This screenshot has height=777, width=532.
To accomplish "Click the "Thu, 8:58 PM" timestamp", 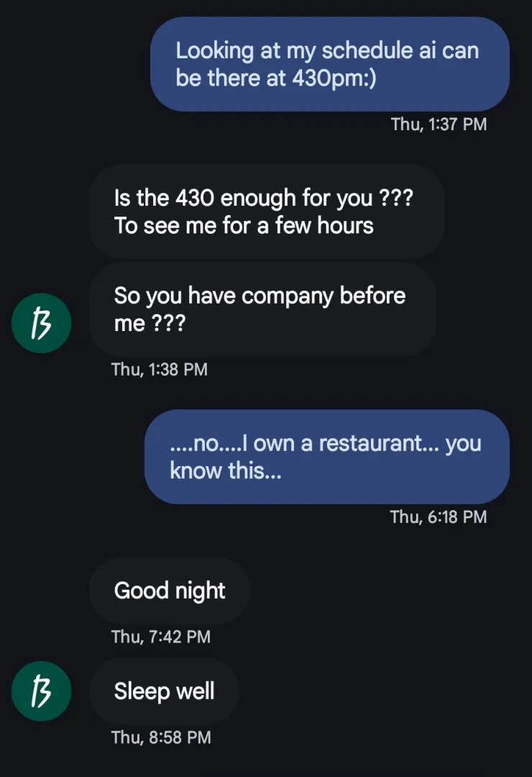I will 161,737.
